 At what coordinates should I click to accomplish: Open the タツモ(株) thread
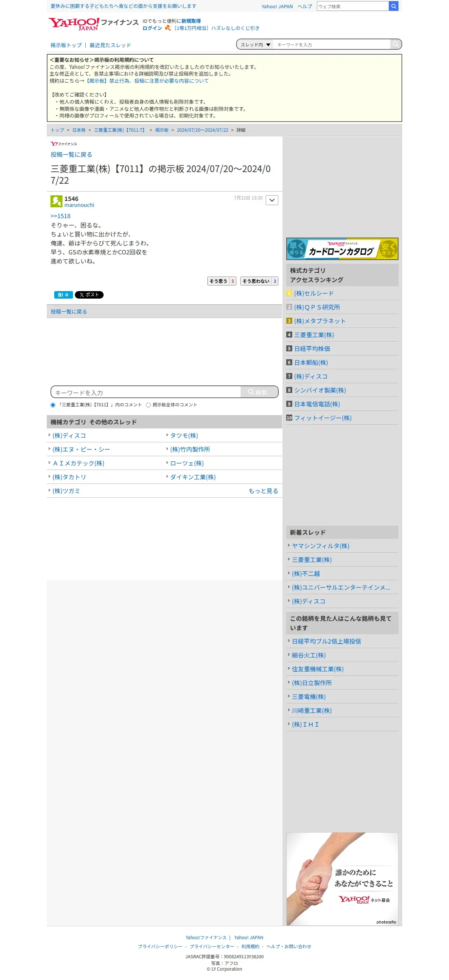[184, 436]
